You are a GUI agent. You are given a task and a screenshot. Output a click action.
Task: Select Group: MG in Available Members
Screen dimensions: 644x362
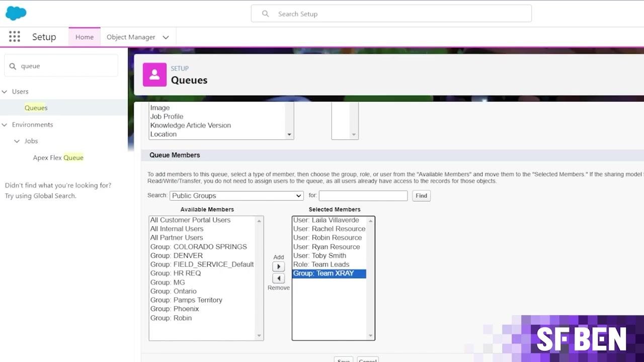click(168, 282)
